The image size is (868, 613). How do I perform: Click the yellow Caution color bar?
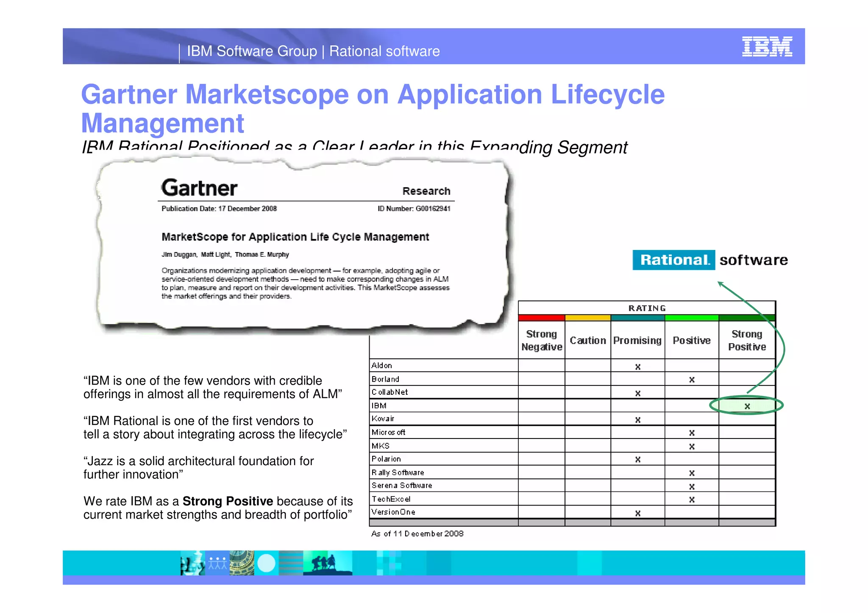point(587,318)
